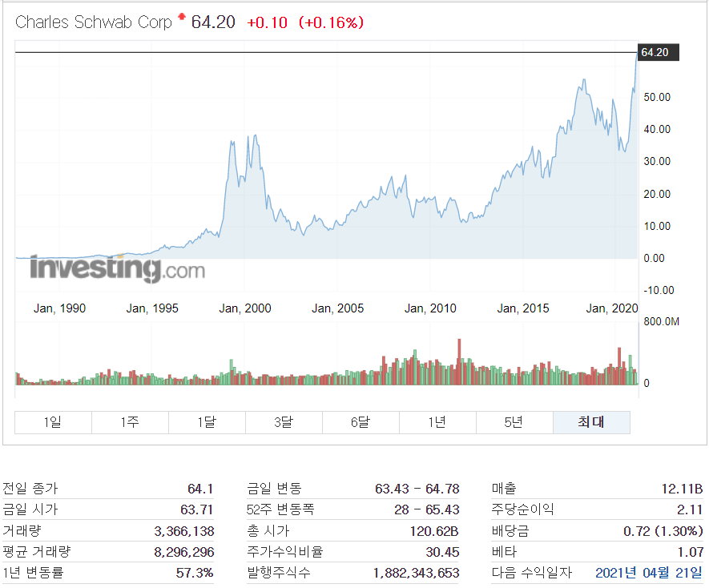
Task: Select the 1일 time range tab
Action: [x=53, y=422]
